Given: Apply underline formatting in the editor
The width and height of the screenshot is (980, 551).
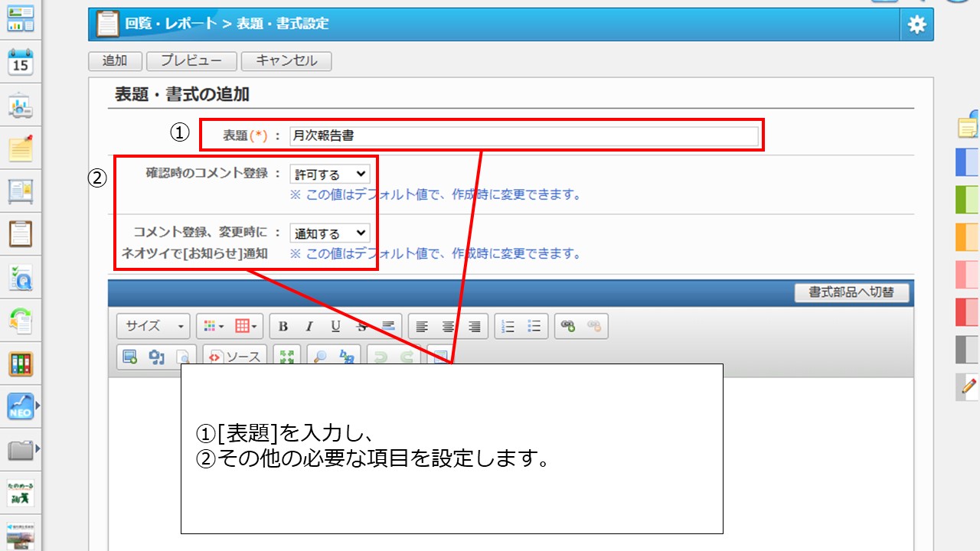Looking at the screenshot, I should coord(335,327).
